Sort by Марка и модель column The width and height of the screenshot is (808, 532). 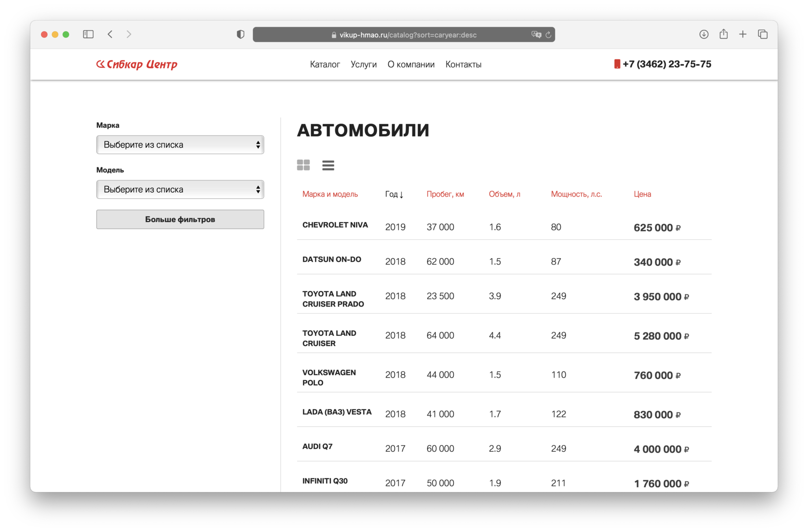330,194
